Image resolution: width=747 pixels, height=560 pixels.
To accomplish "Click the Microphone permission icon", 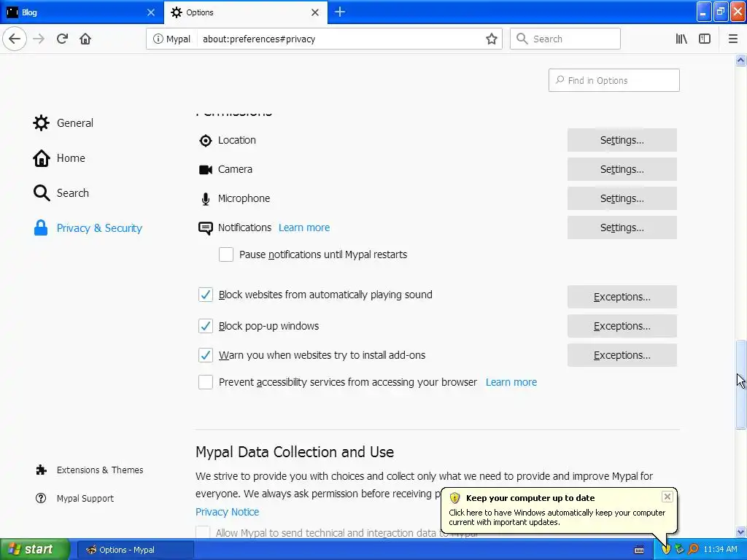I will click(x=205, y=199).
